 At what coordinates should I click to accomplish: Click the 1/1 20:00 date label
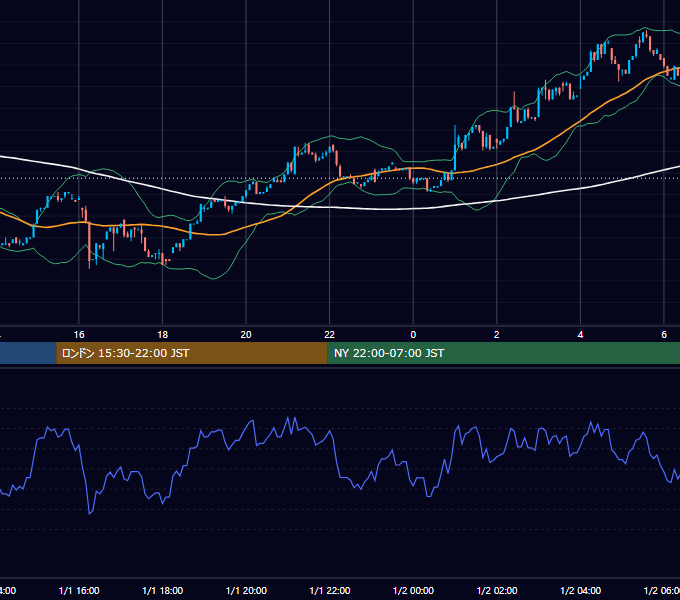click(246, 590)
